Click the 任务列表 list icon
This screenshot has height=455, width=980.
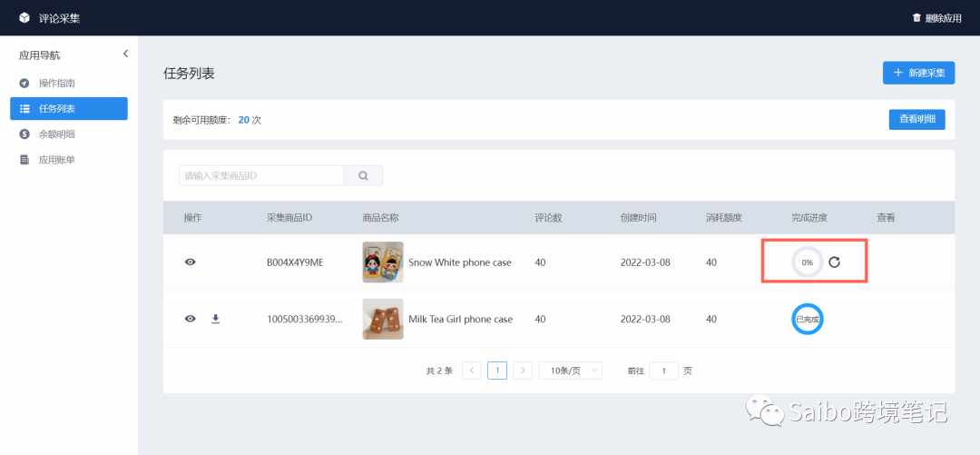point(24,108)
